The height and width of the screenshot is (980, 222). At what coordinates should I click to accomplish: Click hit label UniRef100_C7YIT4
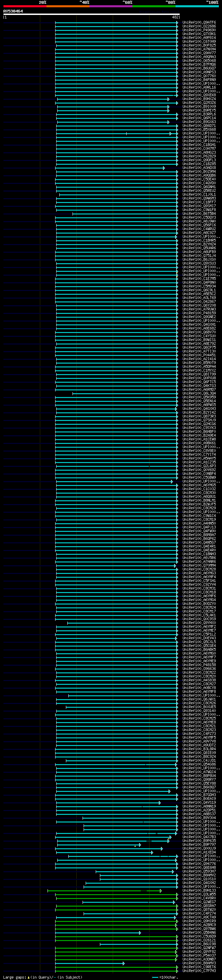click(199, 455)
